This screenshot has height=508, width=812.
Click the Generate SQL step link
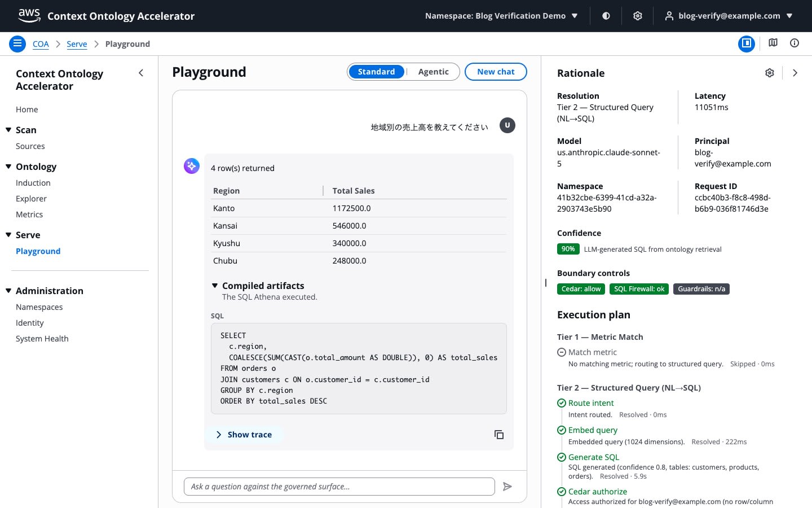coord(594,457)
